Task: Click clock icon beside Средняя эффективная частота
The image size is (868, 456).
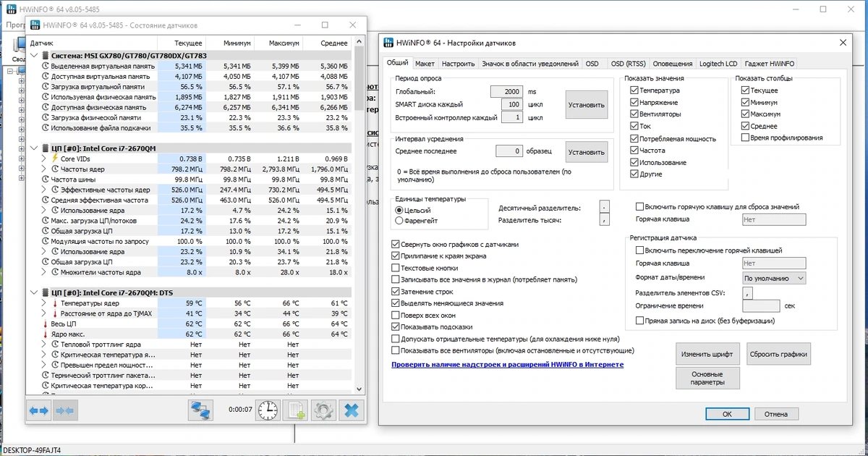Action: point(46,200)
